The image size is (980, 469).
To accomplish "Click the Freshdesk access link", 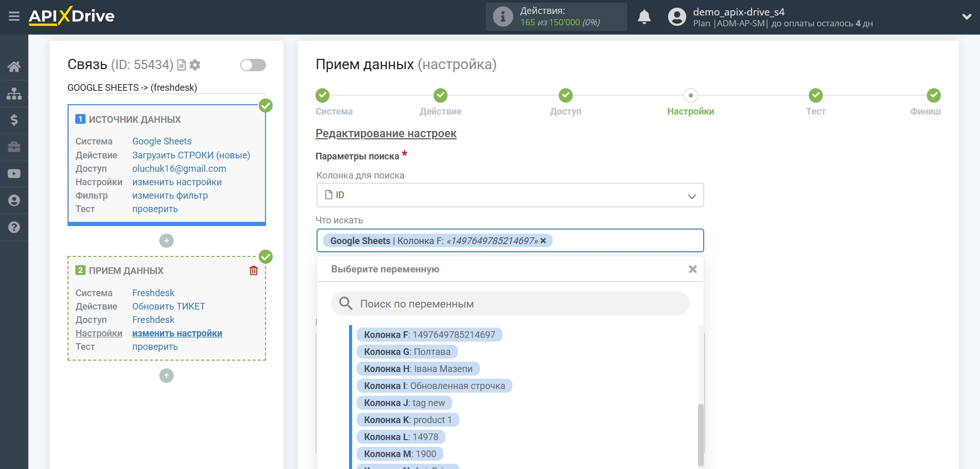I will (x=153, y=320).
